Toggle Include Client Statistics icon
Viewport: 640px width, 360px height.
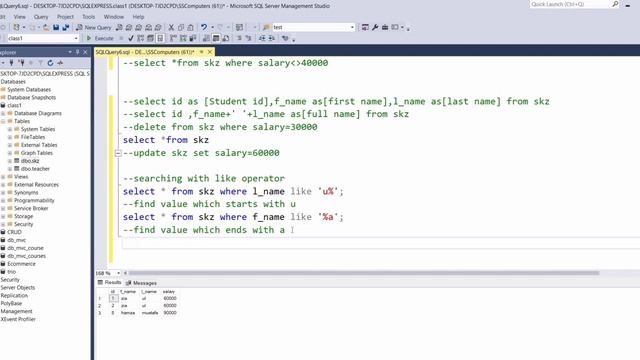click(x=193, y=38)
